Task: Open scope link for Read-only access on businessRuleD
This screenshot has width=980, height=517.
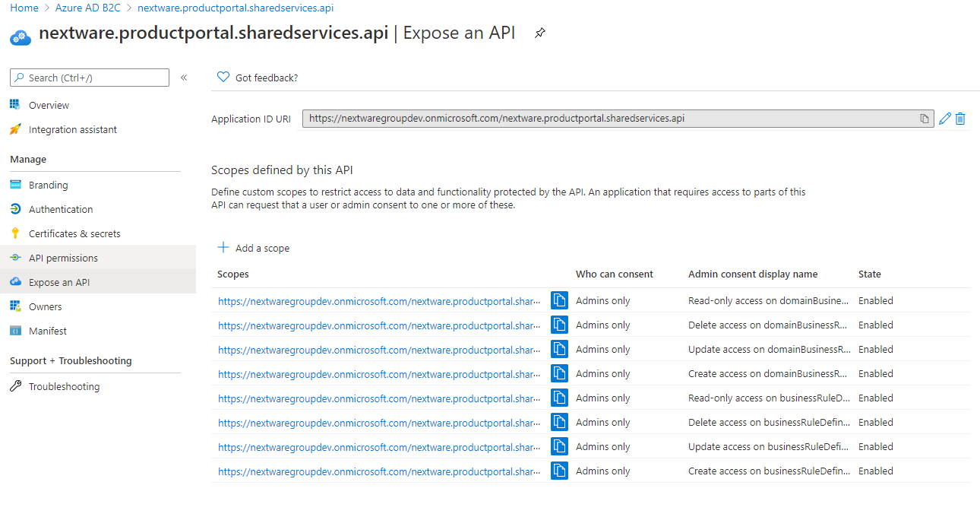Action: pos(379,398)
